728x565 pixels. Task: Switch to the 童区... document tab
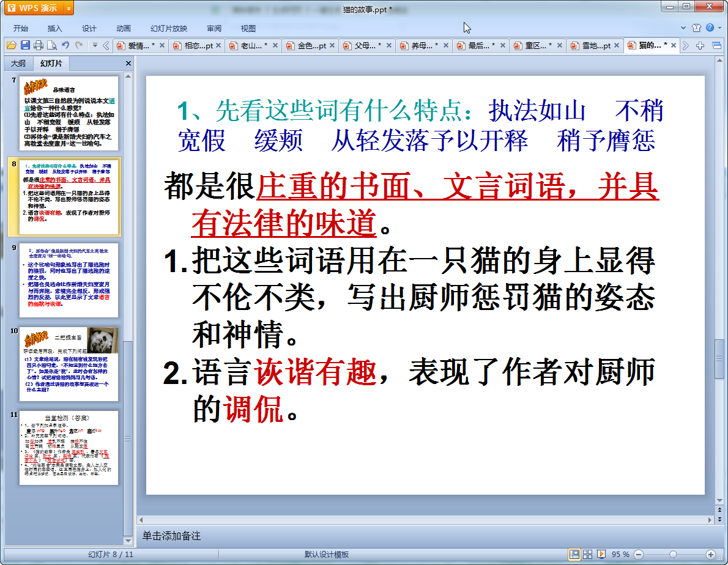pos(537,45)
